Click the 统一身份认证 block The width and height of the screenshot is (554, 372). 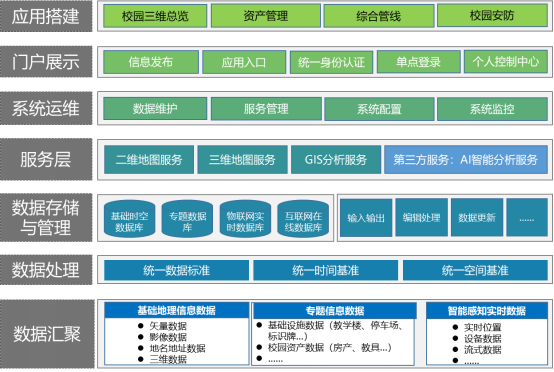[331, 63]
